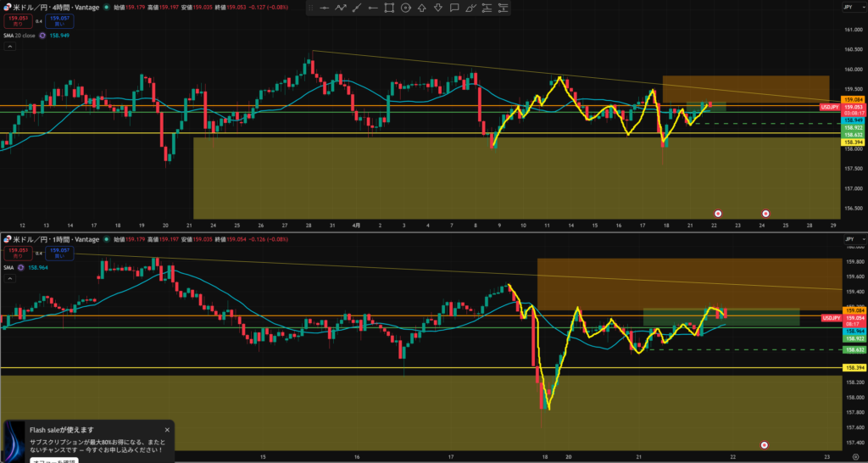Click the buy button at 159.057 in top chart

[59, 20]
